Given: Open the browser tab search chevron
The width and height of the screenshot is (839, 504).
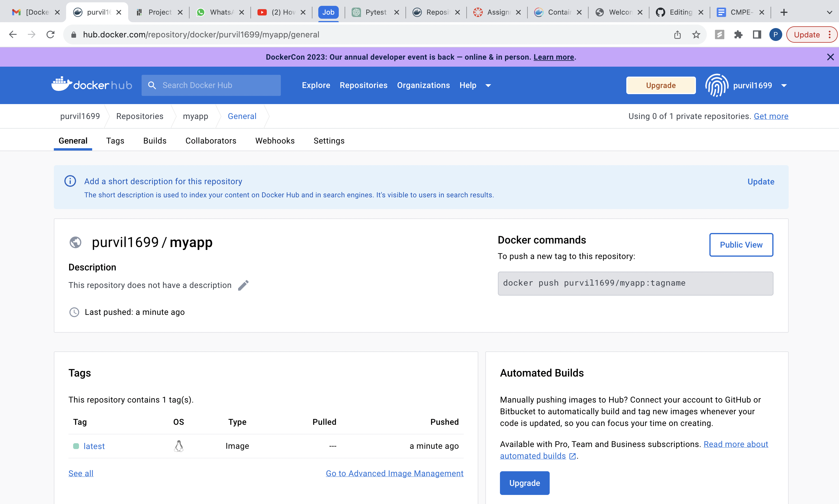Looking at the screenshot, I should [x=829, y=12].
